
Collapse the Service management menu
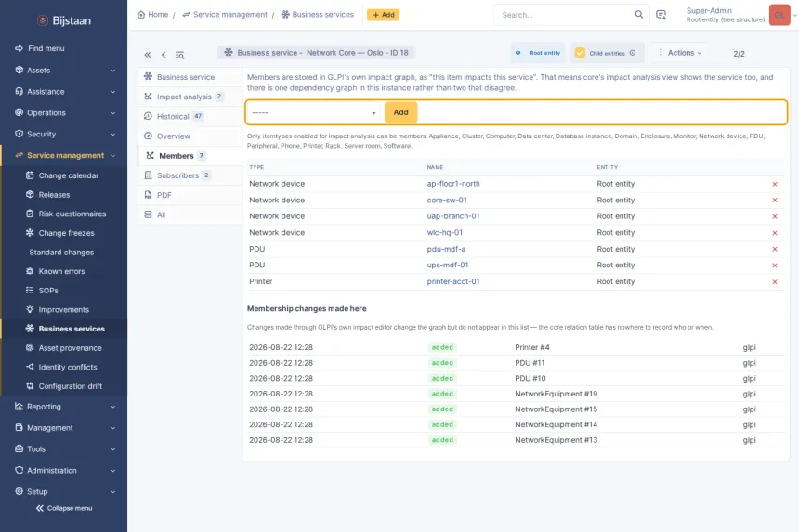pos(64,156)
